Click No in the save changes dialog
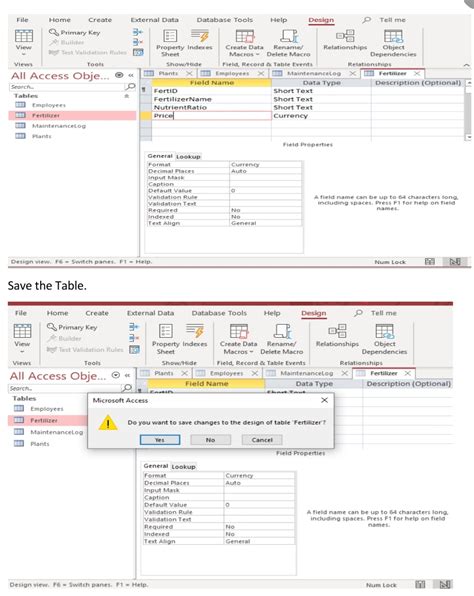 [x=211, y=440]
